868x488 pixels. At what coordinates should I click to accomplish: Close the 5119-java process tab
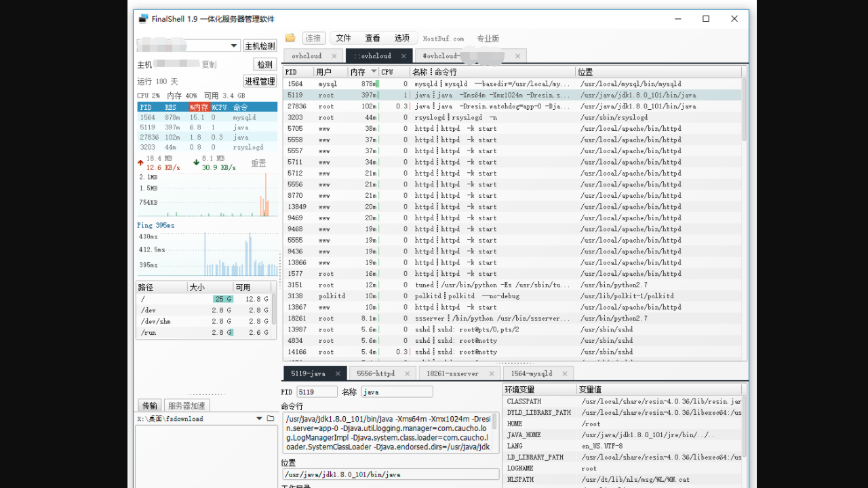pos(338,373)
